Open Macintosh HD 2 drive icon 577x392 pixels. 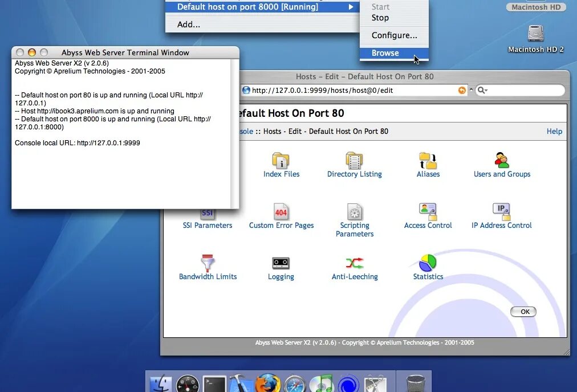[x=535, y=33]
